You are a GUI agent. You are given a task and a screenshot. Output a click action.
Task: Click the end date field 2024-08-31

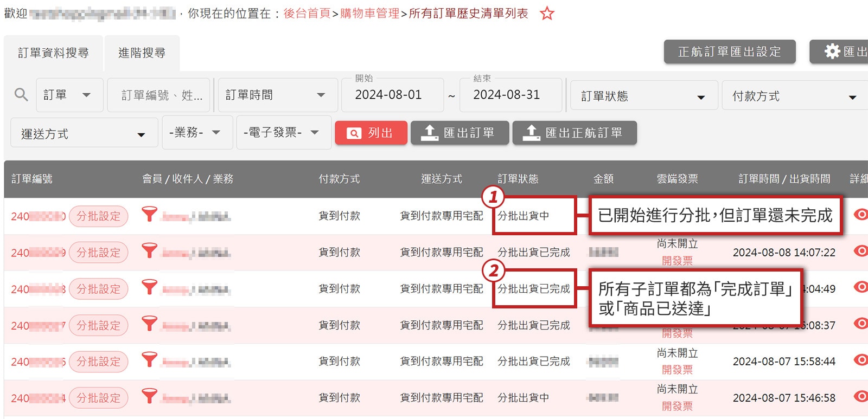tap(510, 95)
